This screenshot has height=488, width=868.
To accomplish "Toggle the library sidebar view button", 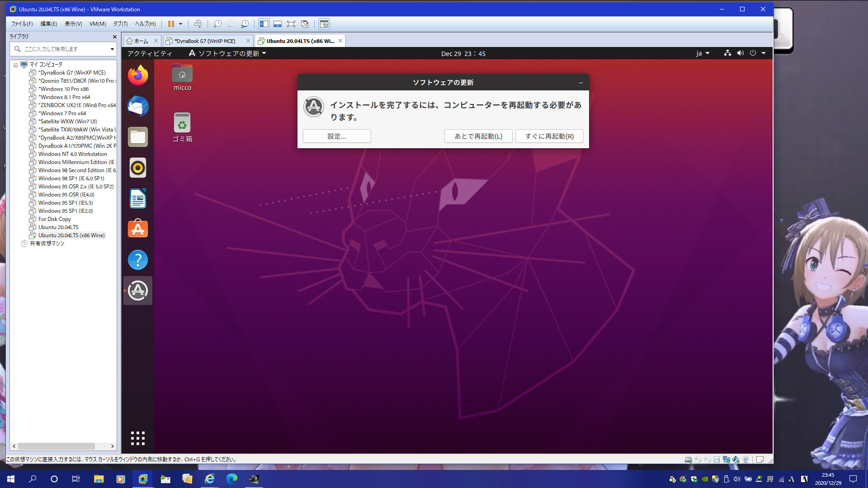I will click(x=264, y=24).
